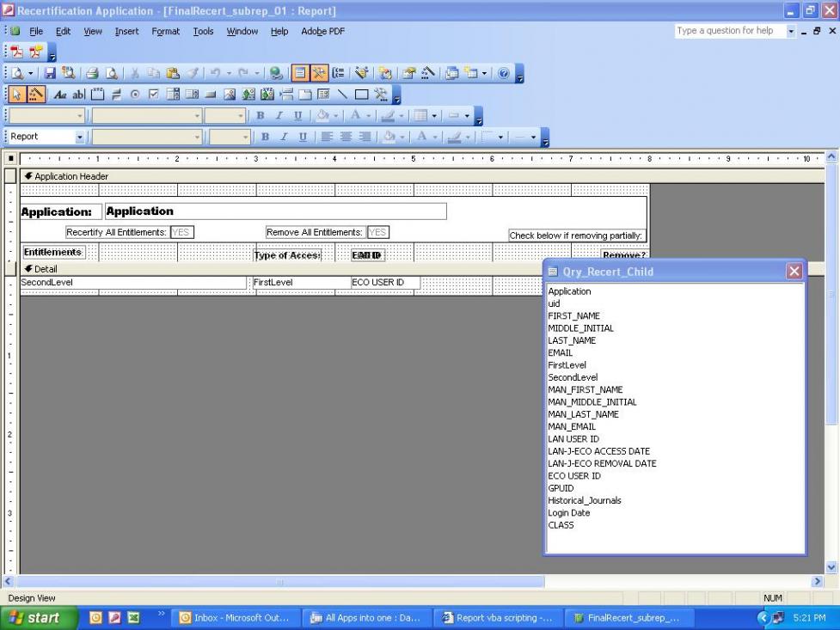
Task: Open the Font name combo next to Report box
Action: coord(147,138)
